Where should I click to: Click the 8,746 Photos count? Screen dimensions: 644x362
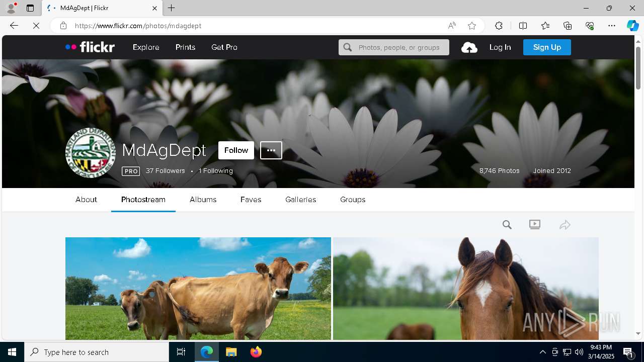(x=500, y=171)
